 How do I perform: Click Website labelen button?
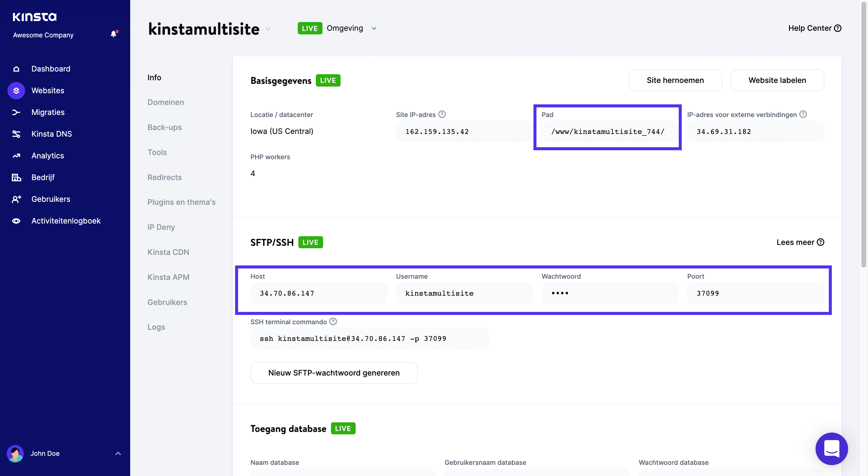click(777, 80)
